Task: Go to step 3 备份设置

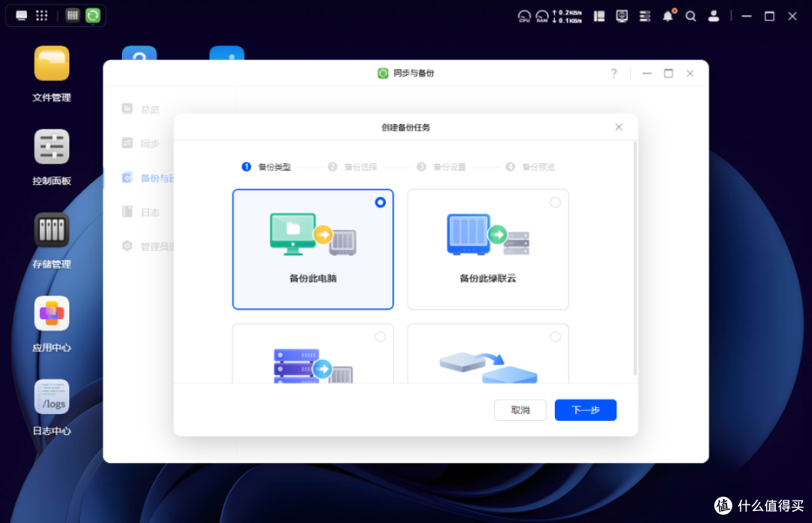Action: [442, 167]
